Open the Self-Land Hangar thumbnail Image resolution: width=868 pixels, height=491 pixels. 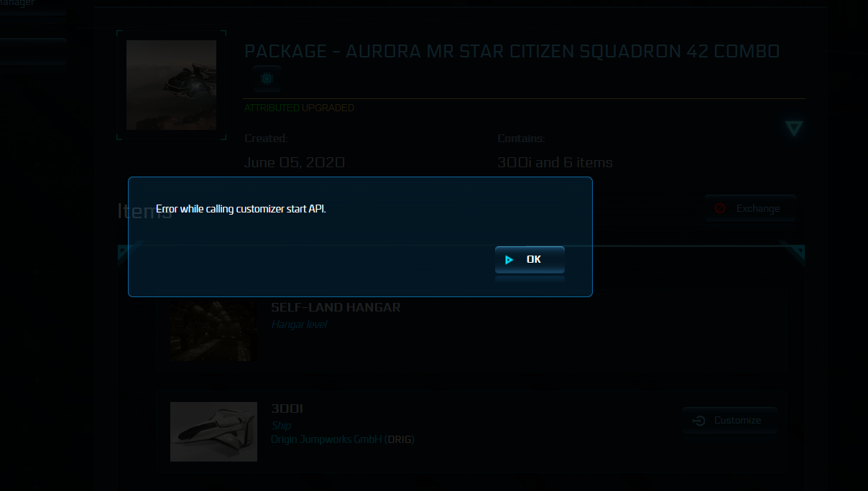[x=213, y=330]
